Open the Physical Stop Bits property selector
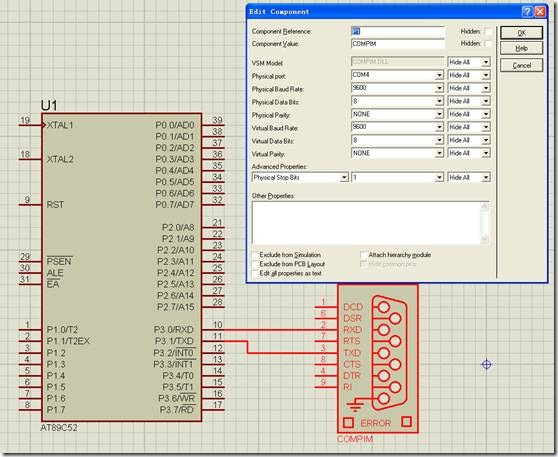 300,177
